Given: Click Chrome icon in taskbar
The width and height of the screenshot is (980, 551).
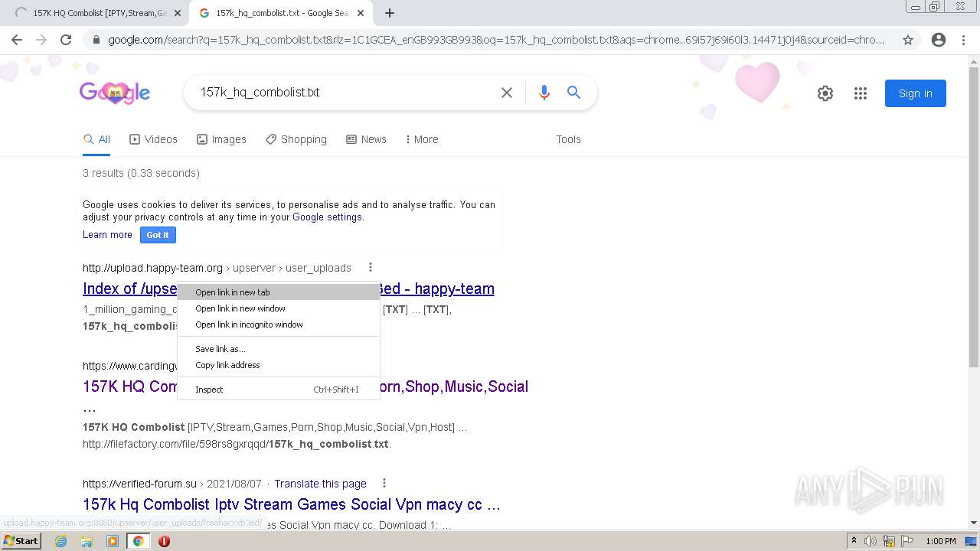Looking at the screenshot, I should click(x=139, y=541).
